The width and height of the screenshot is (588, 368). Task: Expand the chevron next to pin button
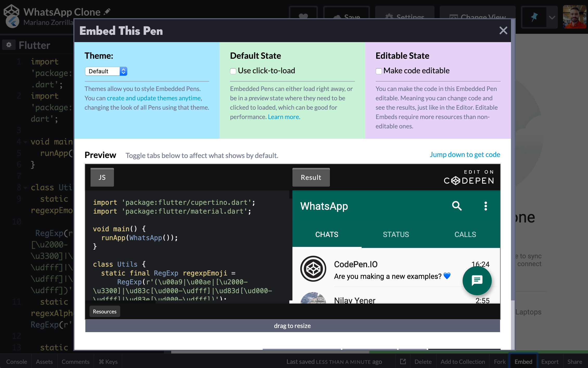pos(552,17)
